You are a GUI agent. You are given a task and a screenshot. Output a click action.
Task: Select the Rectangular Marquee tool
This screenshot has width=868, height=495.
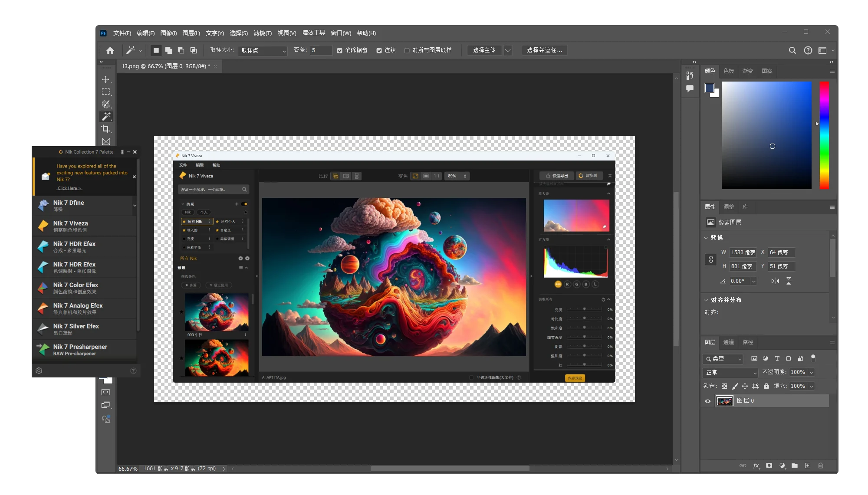point(105,92)
